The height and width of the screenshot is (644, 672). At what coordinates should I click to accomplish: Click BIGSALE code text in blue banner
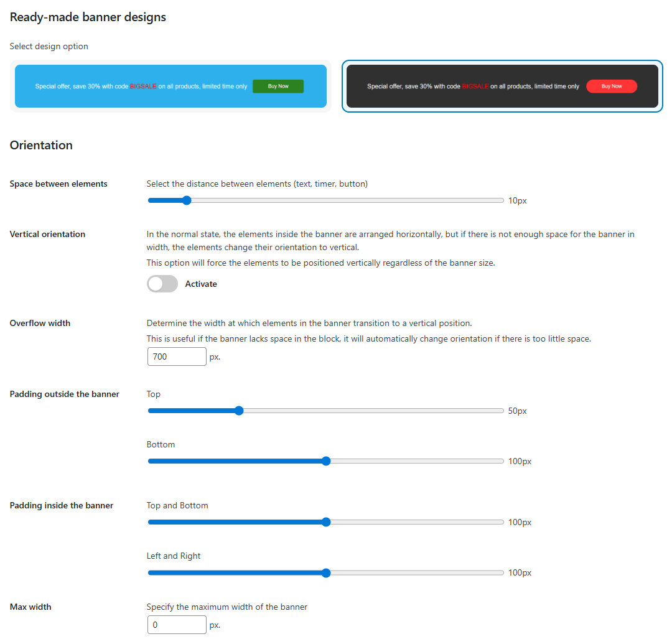[x=143, y=86]
